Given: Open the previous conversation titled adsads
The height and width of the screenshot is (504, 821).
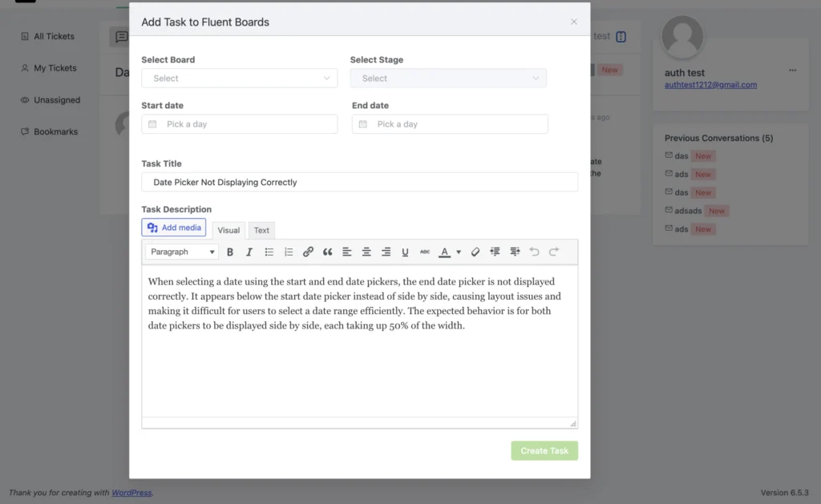Looking at the screenshot, I should tap(688, 211).
